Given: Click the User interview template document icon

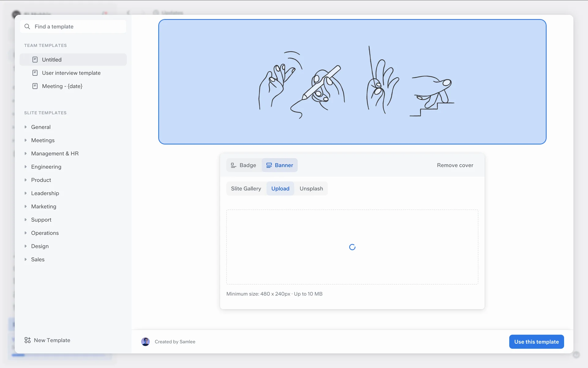Looking at the screenshot, I should [35, 73].
